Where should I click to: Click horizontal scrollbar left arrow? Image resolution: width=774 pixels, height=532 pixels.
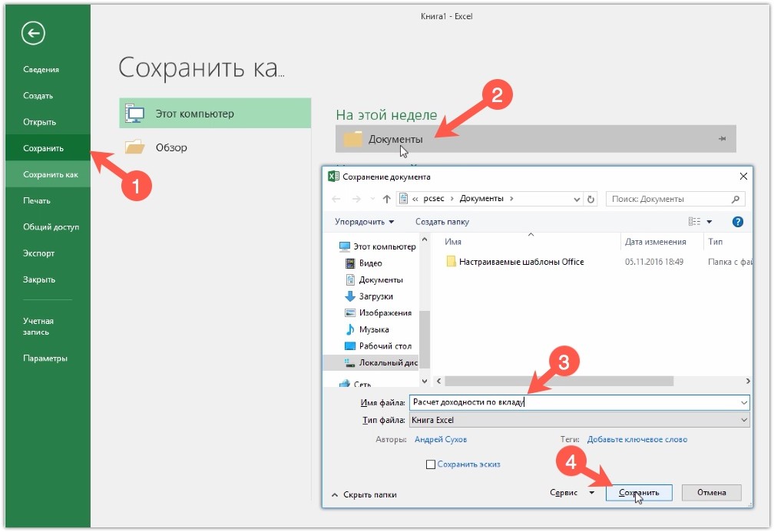pyautogui.click(x=439, y=381)
